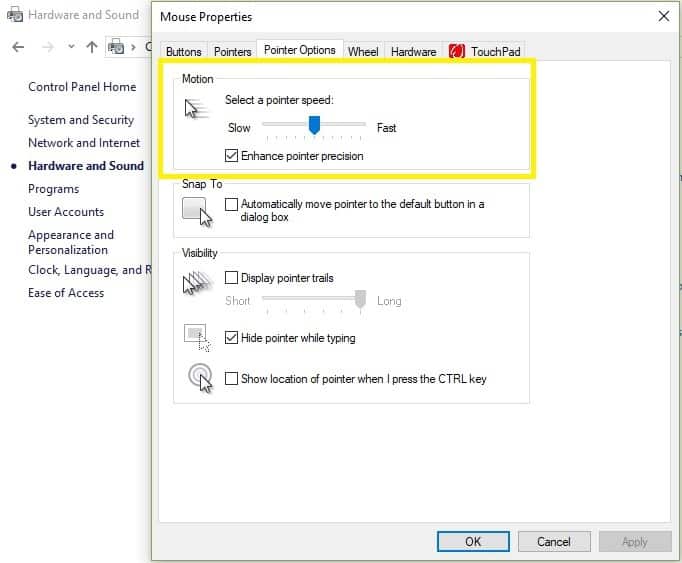Click the pointer speed slider handle
This screenshot has width=682, height=563.
pyautogui.click(x=314, y=125)
